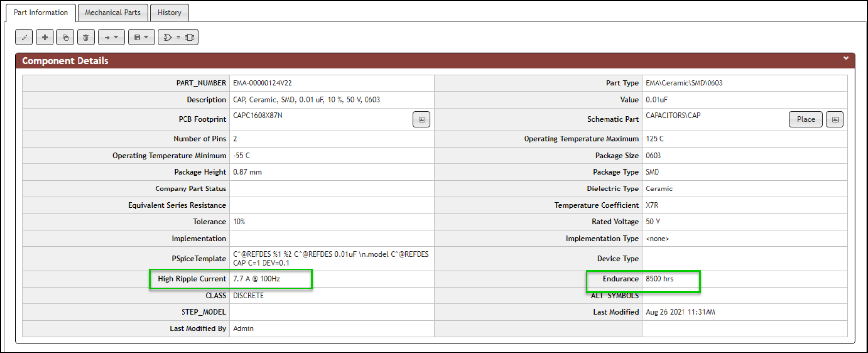Click the plus add new part icon

click(45, 37)
